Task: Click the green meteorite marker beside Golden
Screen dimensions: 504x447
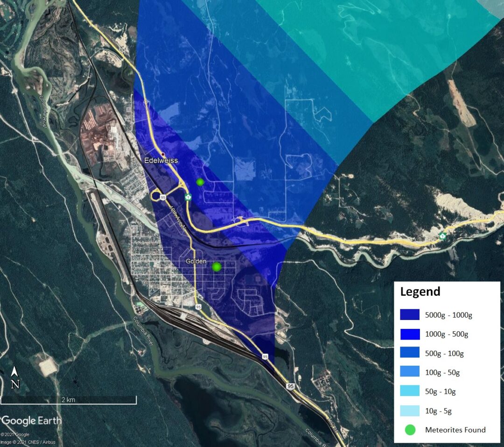Action: click(x=217, y=266)
